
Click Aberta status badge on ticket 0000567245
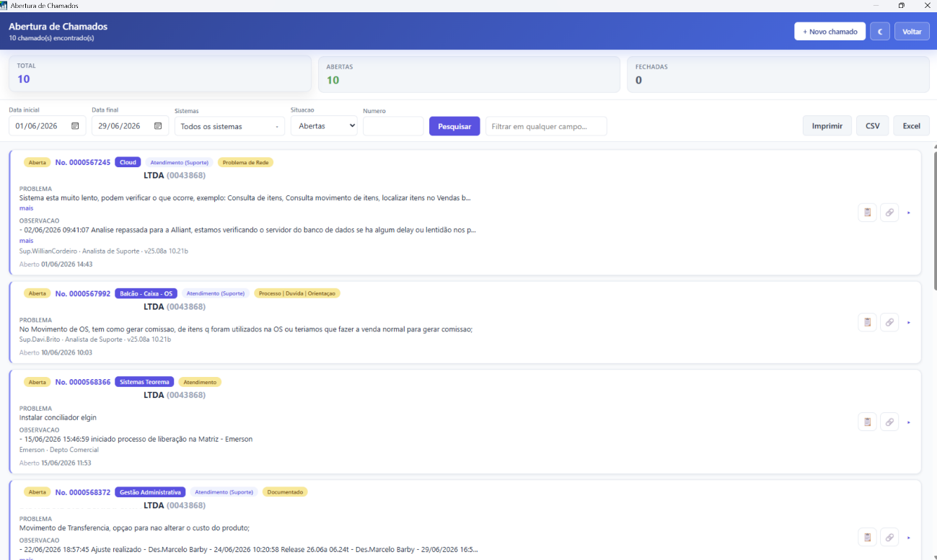click(x=38, y=162)
